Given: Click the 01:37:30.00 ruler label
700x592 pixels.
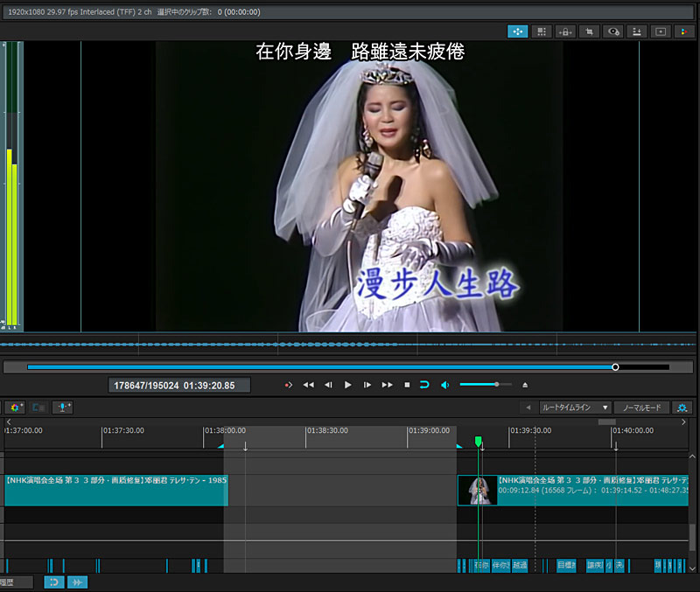Looking at the screenshot, I should [123, 430].
